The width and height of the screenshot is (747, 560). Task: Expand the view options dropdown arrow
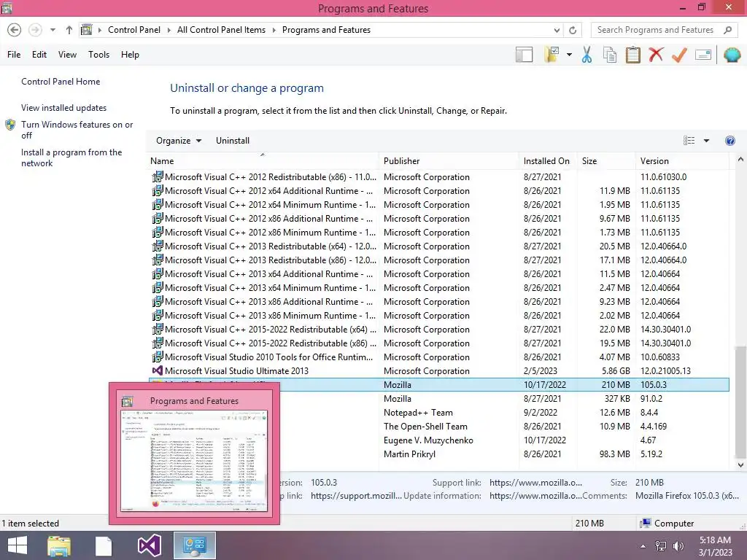pos(706,141)
